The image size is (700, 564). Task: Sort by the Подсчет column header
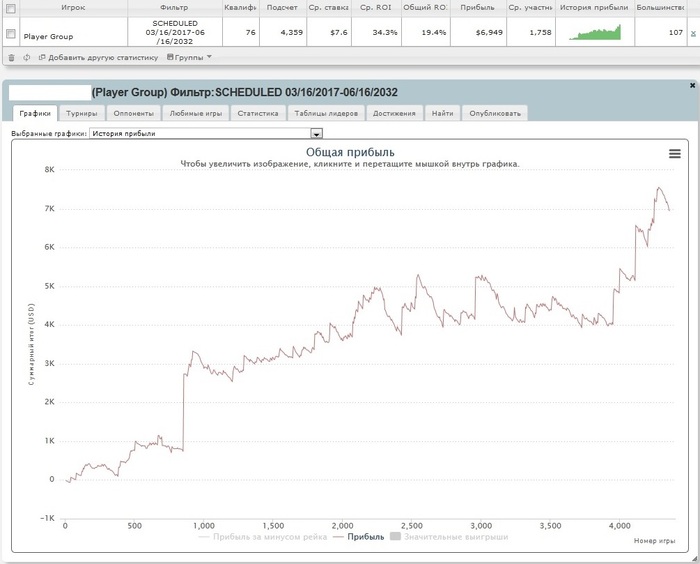pos(282,8)
